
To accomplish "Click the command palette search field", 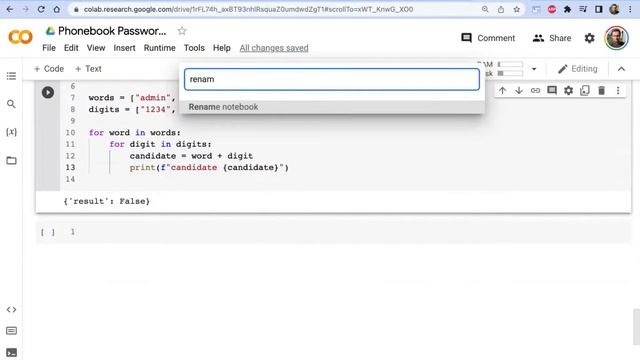I will click(x=332, y=79).
